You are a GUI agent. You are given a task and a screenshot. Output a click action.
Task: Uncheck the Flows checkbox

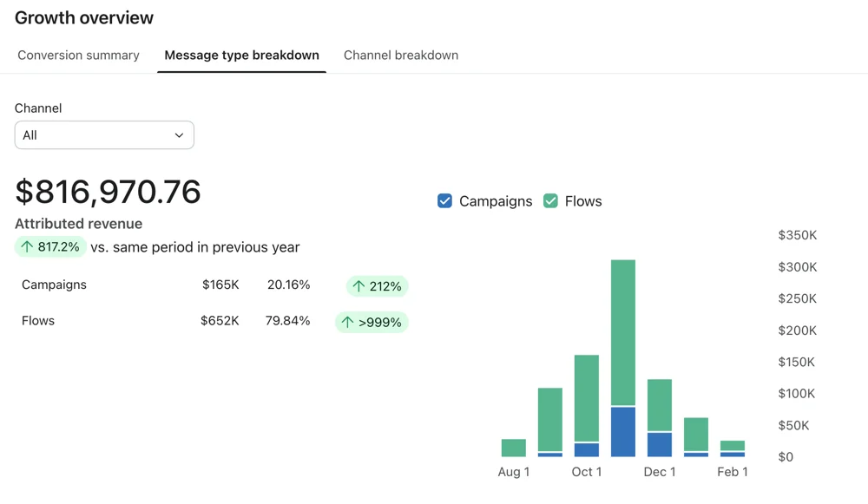click(550, 201)
